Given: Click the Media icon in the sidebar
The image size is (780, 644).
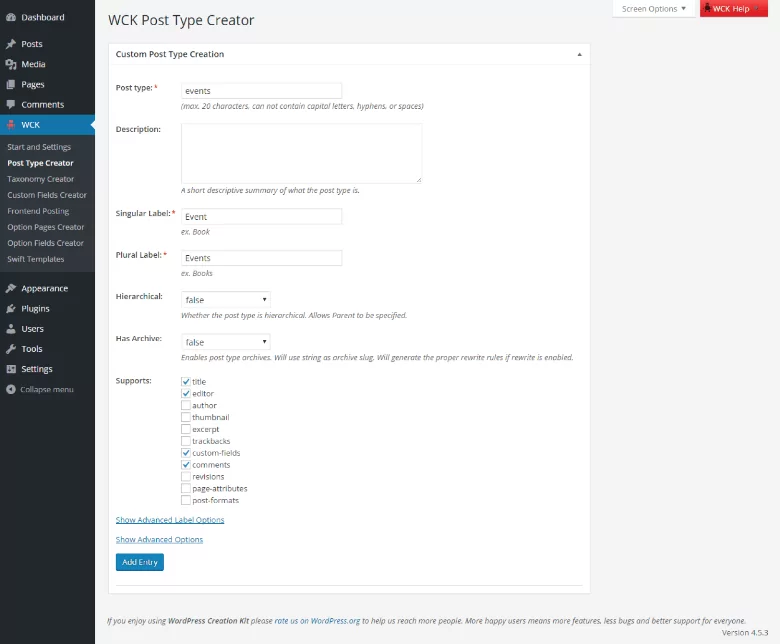Looking at the screenshot, I should 11,64.
